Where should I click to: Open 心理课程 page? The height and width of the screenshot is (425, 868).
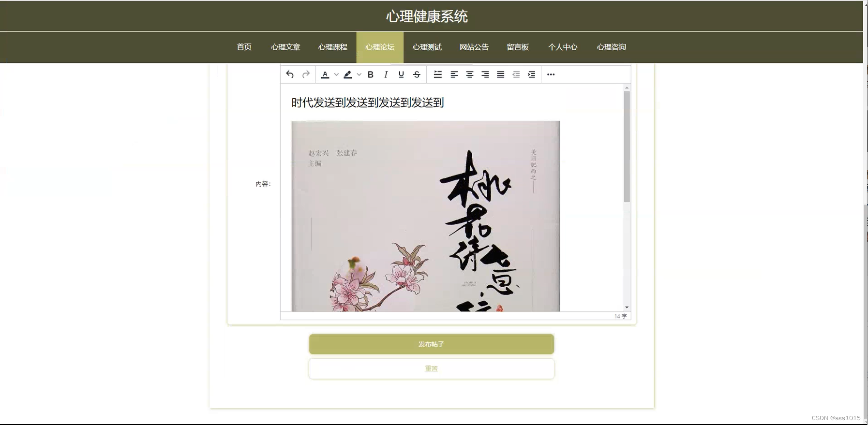[x=333, y=47]
